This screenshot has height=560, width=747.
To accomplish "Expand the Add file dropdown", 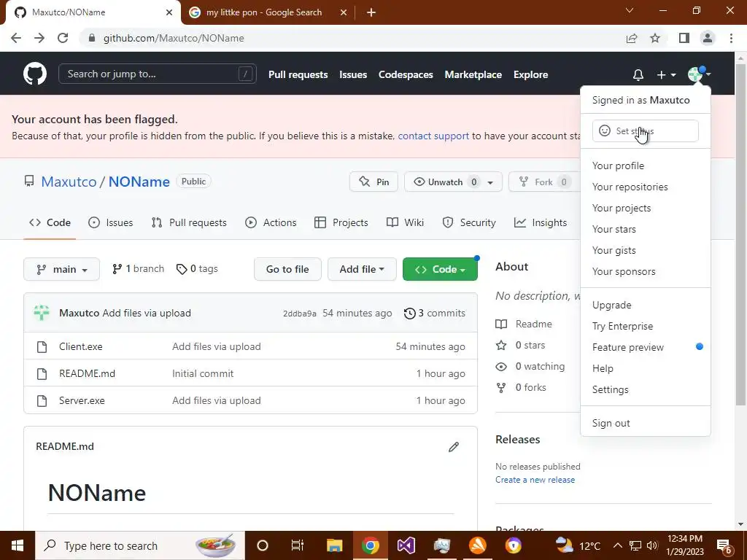I will 362,269.
